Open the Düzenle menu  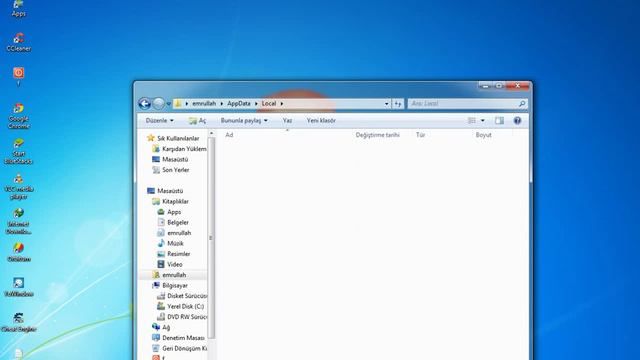pos(160,120)
